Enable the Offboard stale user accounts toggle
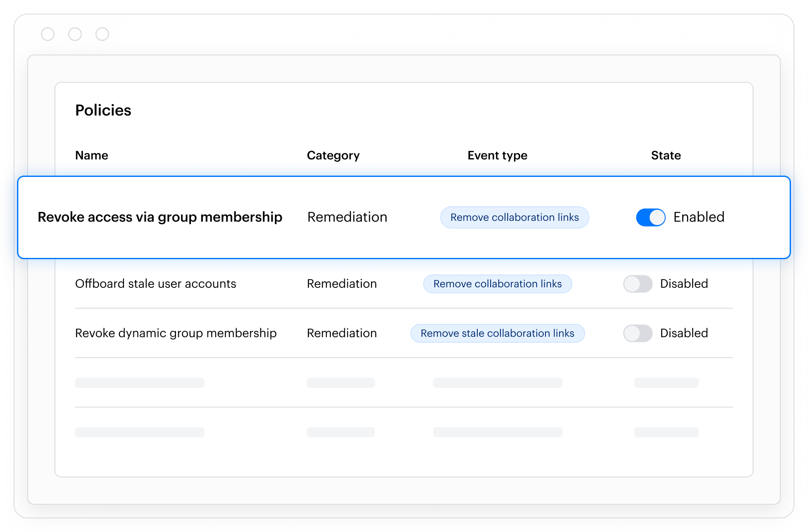This screenshot has width=808, height=532. (638, 284)
